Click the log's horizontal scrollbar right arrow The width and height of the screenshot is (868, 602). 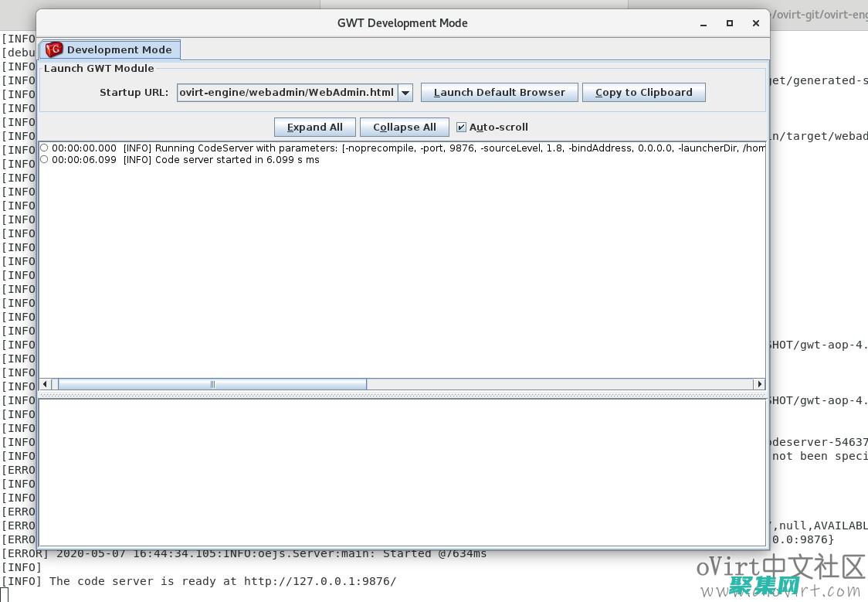pos(759,384)
